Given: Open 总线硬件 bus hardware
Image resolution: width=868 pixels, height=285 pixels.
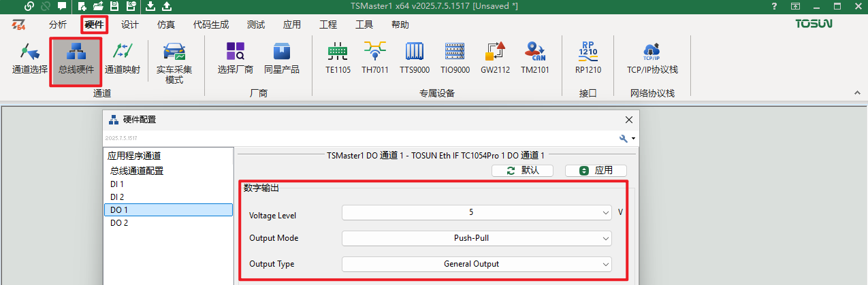Looking at the screenshot, I should (76, 61).
